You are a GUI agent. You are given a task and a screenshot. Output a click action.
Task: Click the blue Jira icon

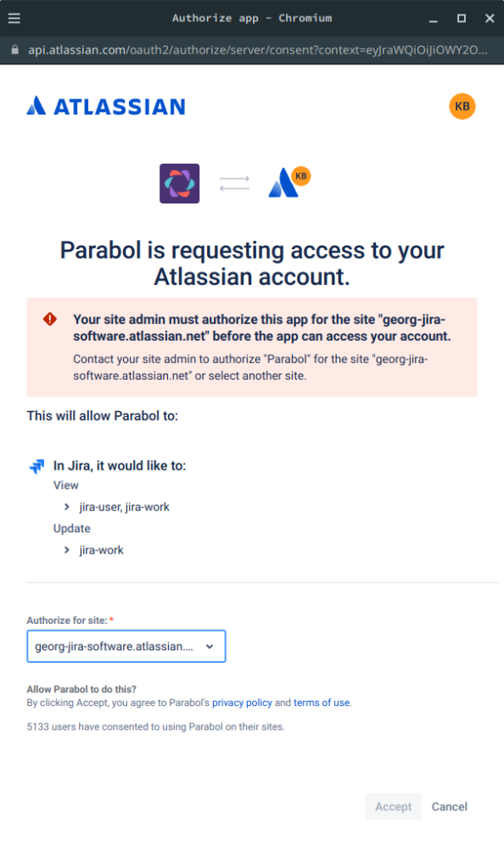click(x=36, y=466)
